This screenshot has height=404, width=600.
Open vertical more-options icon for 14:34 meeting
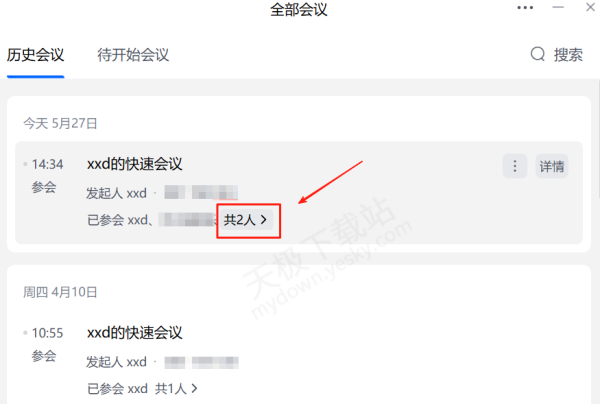pyautogui.click(x=515, y=166)
